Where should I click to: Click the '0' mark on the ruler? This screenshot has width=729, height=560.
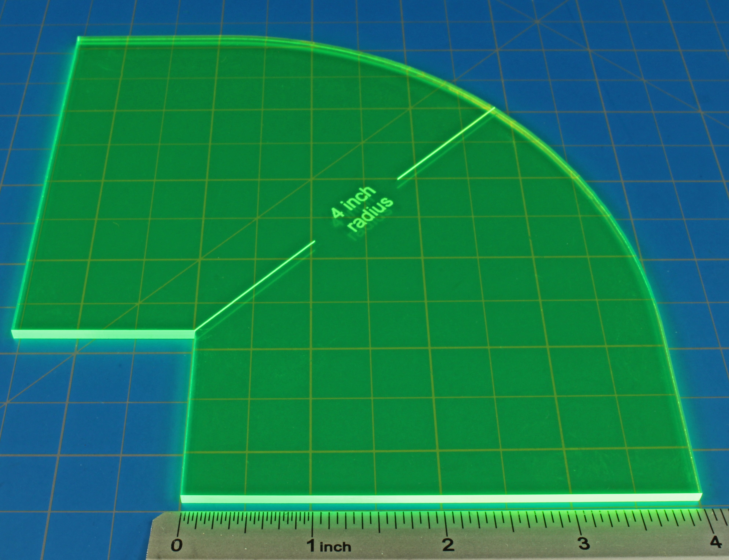pos(177,545)
